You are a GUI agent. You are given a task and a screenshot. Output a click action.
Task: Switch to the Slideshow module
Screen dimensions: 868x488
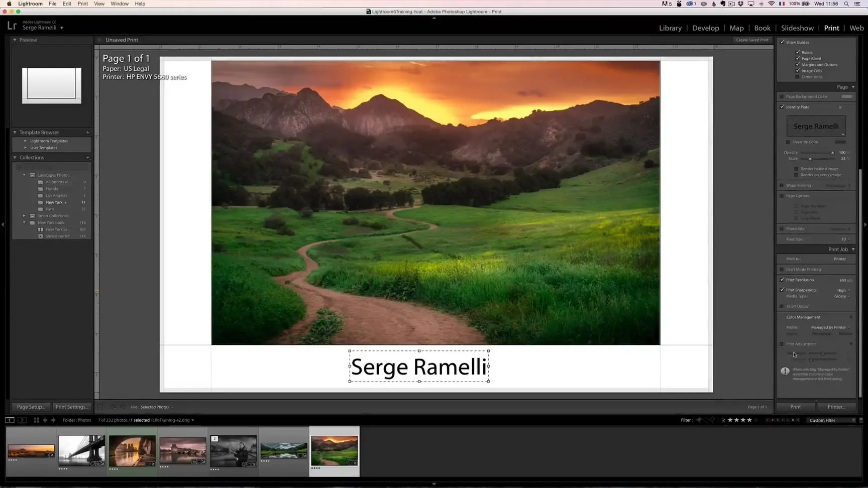tap(797, 28)
